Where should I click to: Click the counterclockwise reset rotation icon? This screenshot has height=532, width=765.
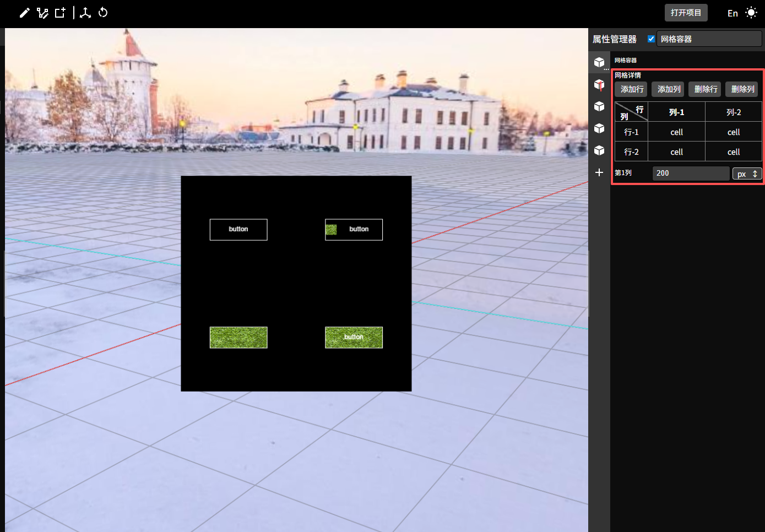103,13
